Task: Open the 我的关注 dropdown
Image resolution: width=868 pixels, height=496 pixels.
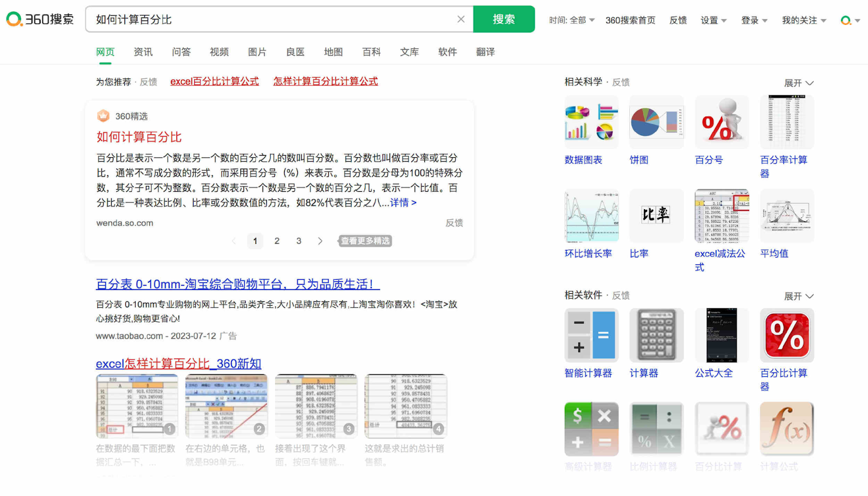Action: coord(803,20)
